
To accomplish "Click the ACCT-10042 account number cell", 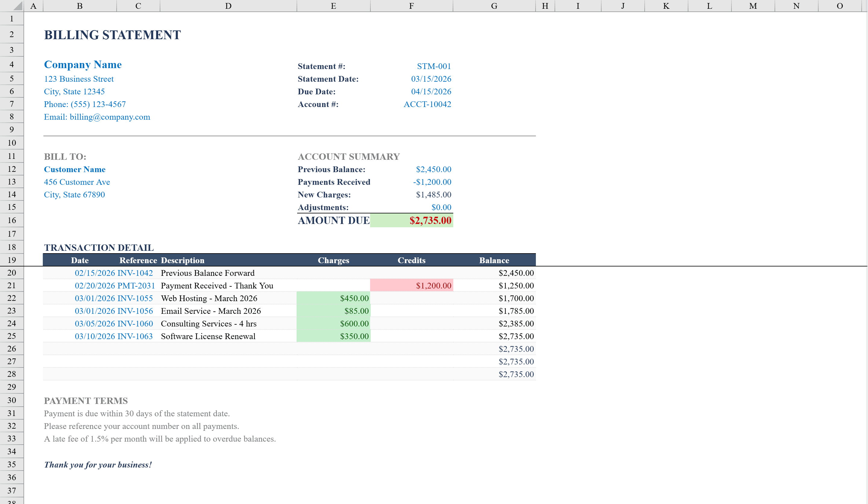I will 427,104.
